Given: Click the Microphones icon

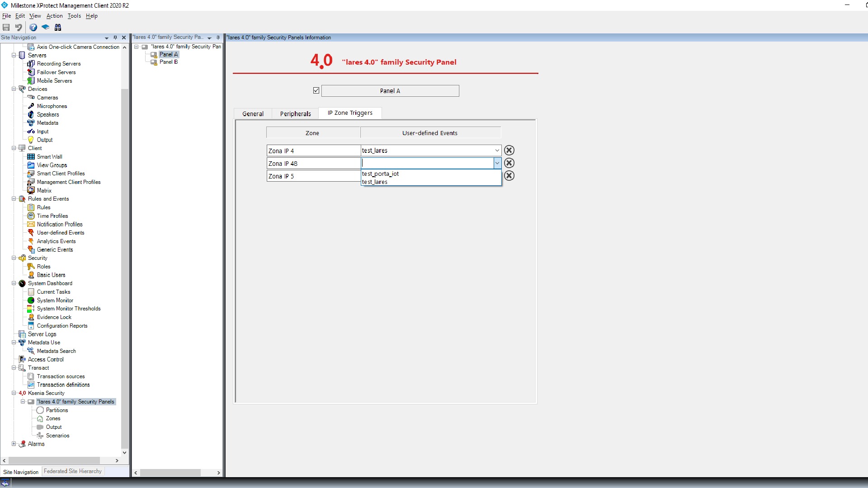Looking at the screenshot, I should pos(31,106).
